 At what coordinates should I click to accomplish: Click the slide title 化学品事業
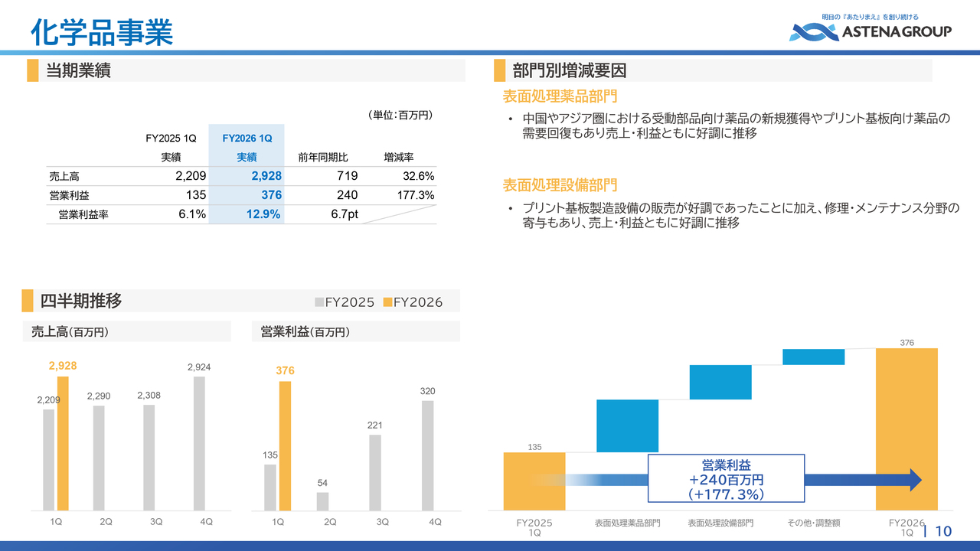tap(102, 32)
